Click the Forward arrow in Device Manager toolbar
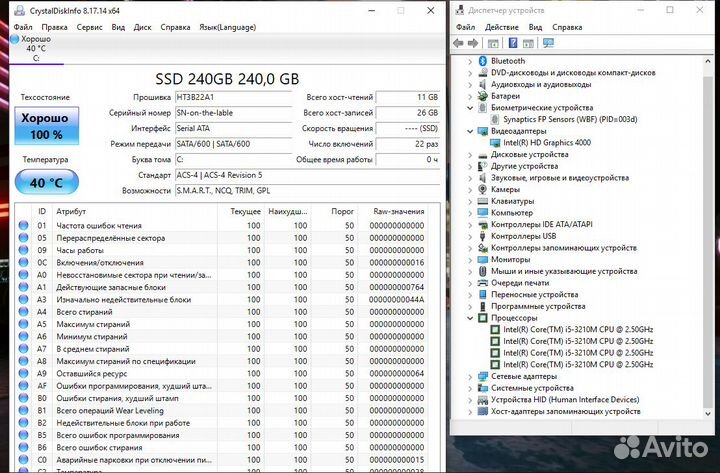Viewport: 720px width, 473px height. coord(472,43)
